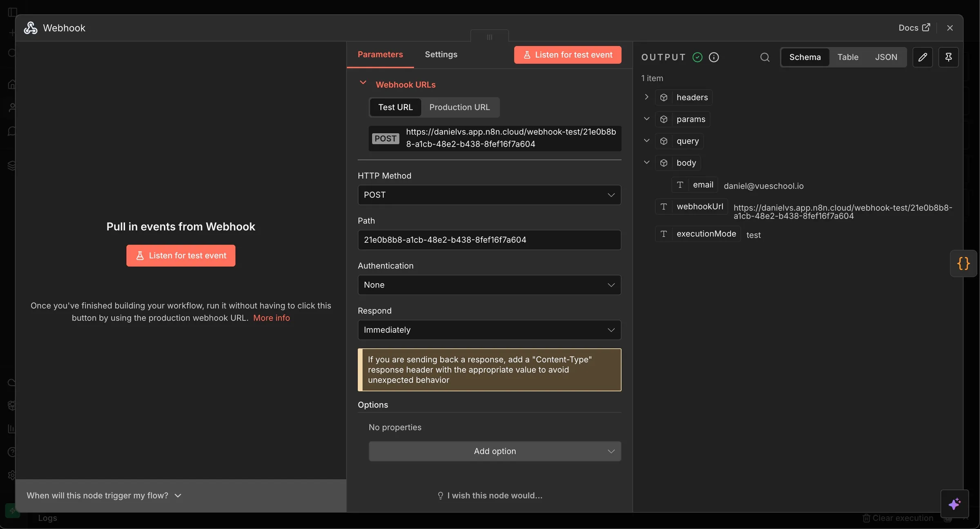Click the body object pill

[x=678, y=163]
